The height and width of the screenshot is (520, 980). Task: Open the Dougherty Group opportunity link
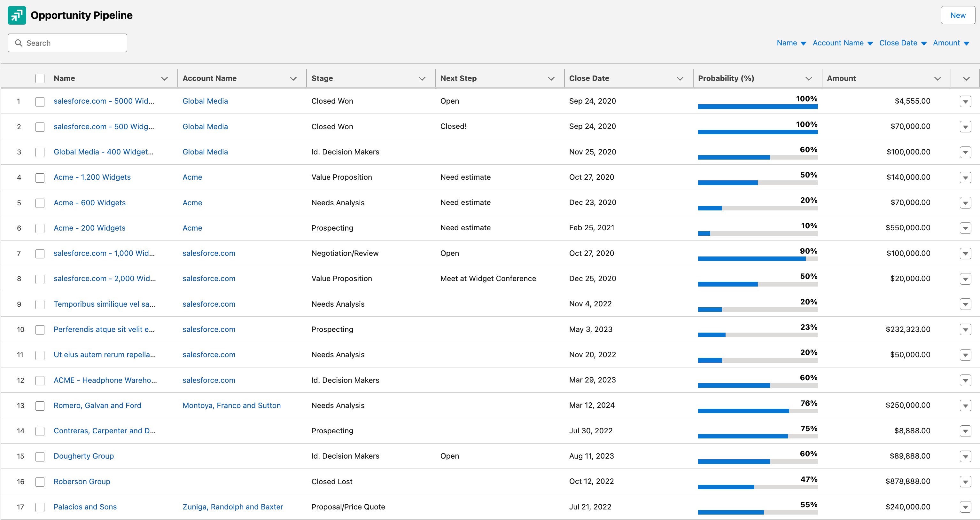pyautogui.click(x=84, y=456)
